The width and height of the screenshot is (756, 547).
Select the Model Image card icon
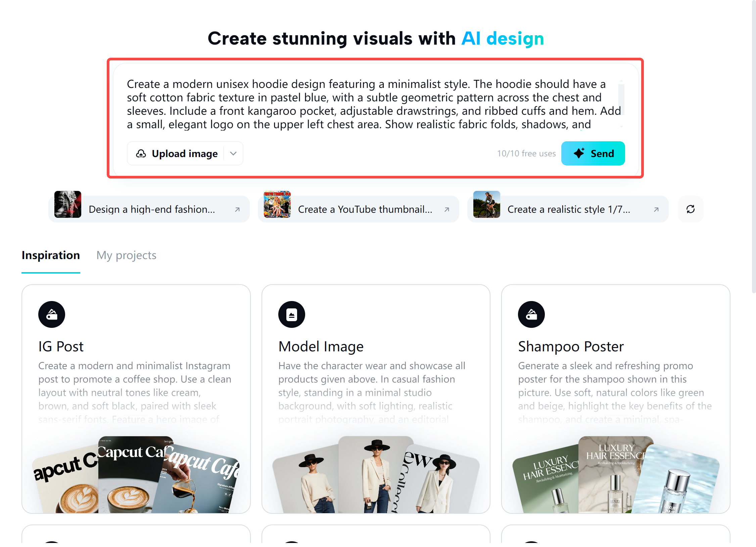coord(291,314)
